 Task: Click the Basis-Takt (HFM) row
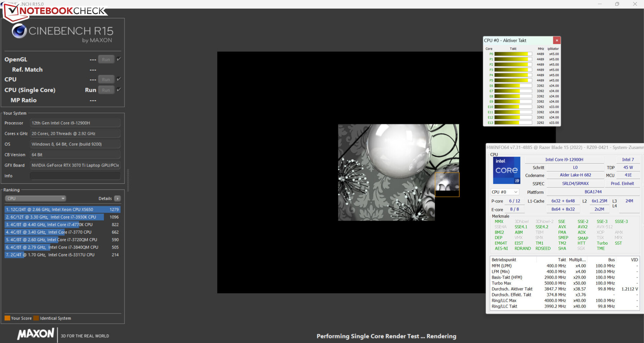tap(565, 277)
